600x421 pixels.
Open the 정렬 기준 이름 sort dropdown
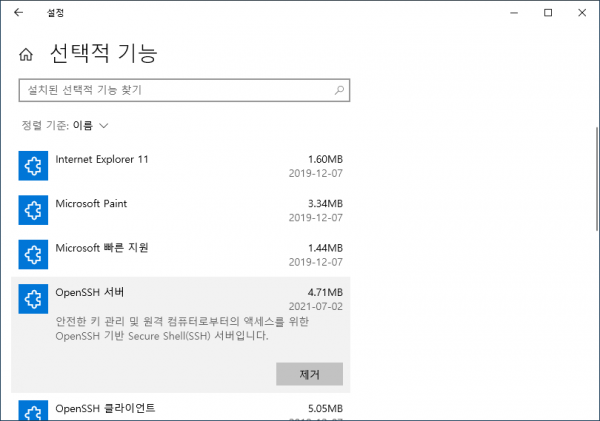[x=90, y=126]
